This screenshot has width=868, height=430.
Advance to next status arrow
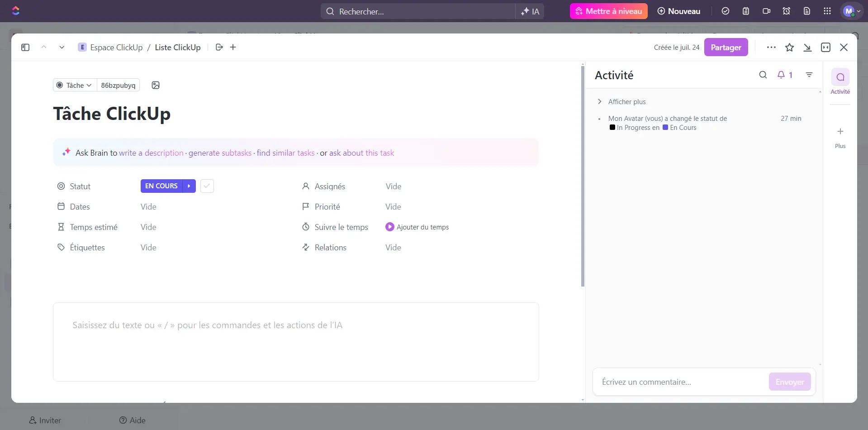point(189,186)
